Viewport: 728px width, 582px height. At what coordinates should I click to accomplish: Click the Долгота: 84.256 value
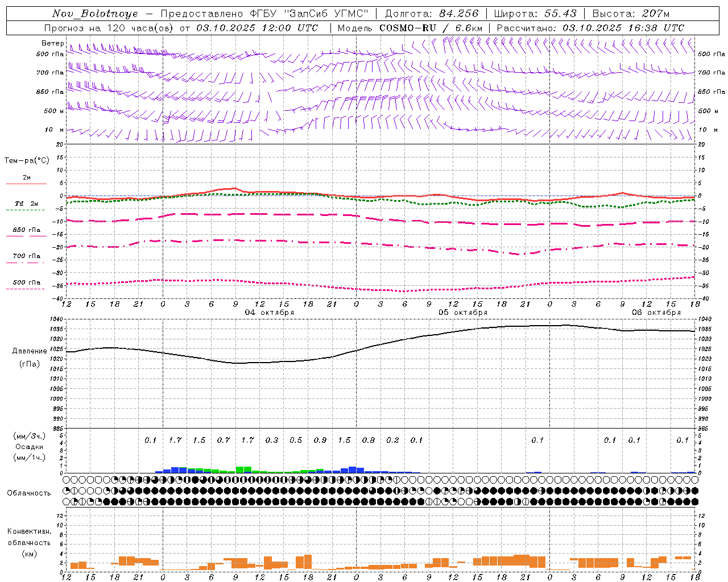click(x=432, y=14)
